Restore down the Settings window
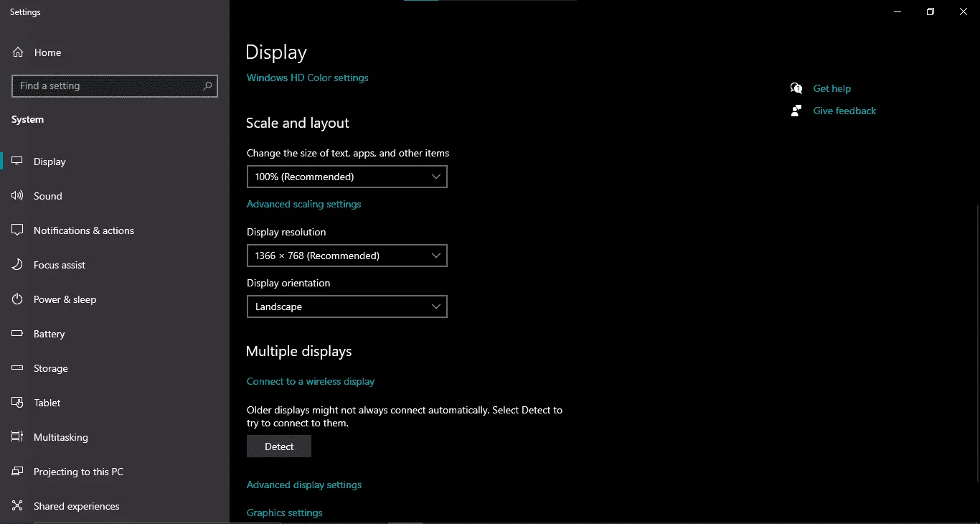This screenshot has width=980, height=524. pos(930,11)
